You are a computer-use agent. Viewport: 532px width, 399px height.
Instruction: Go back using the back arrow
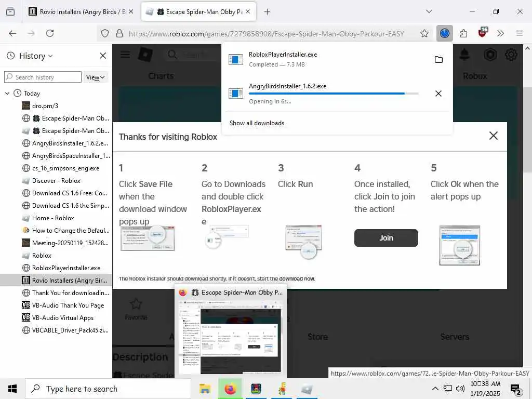[x=12, y=33]
